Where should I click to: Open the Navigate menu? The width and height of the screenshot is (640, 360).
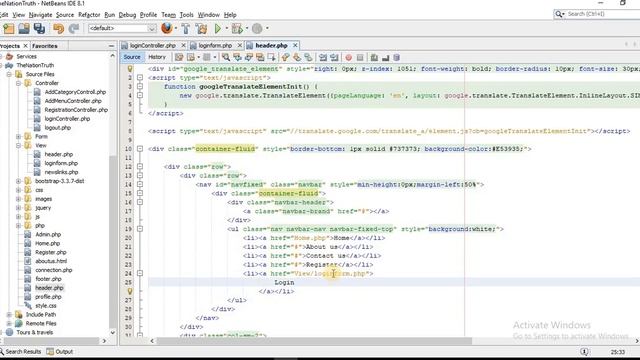[40, 15]
